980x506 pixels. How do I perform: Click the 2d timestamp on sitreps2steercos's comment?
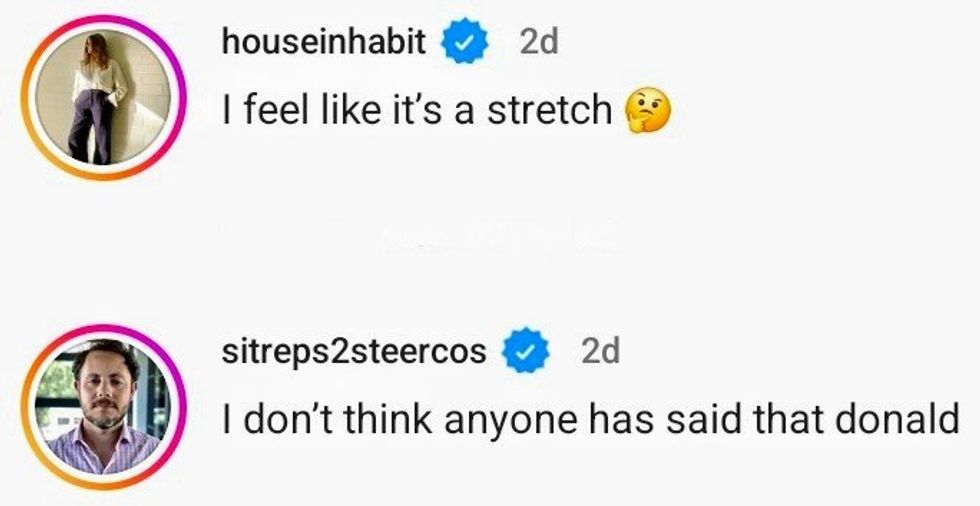point(600,350)
